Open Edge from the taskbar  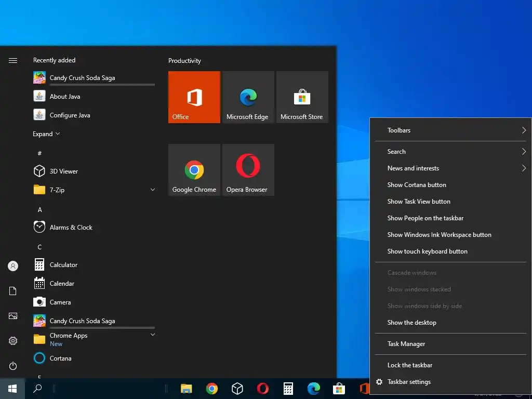point(314,389)
